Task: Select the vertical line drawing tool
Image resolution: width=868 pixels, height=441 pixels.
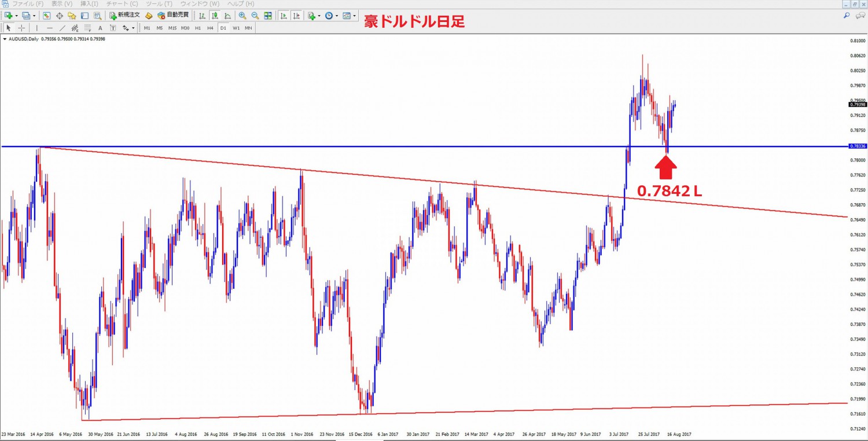Action: [x=37, y=28]
